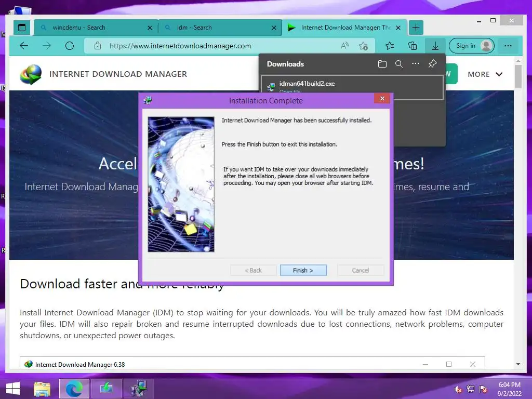Search downloads in Downloads panel

click(x=399, y=64)
